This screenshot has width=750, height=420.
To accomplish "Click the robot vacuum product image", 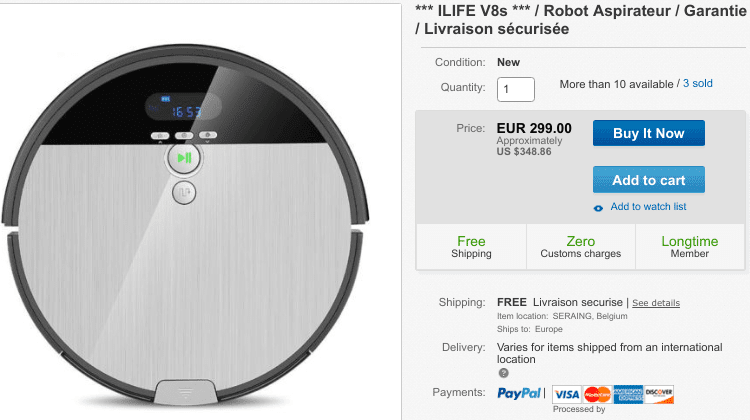I will [x=185, y=225].
